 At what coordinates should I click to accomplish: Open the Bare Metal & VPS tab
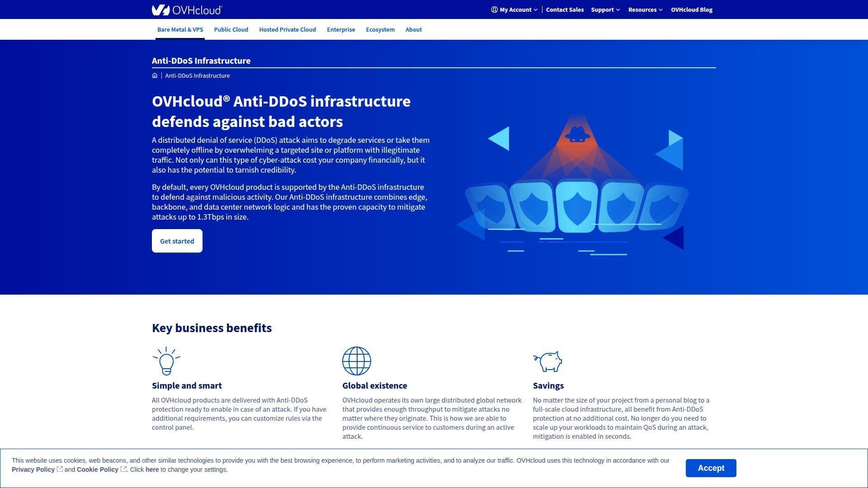pos(180,29)
